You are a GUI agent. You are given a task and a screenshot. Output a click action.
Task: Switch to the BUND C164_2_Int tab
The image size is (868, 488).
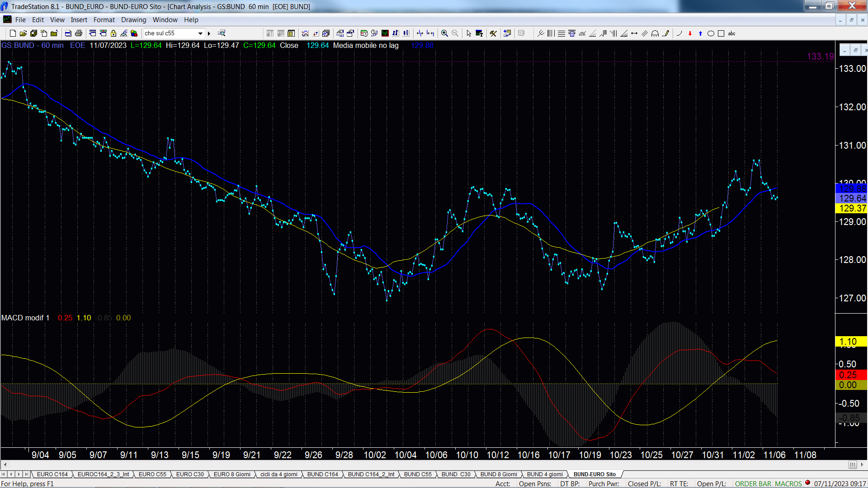coord(371,474)
